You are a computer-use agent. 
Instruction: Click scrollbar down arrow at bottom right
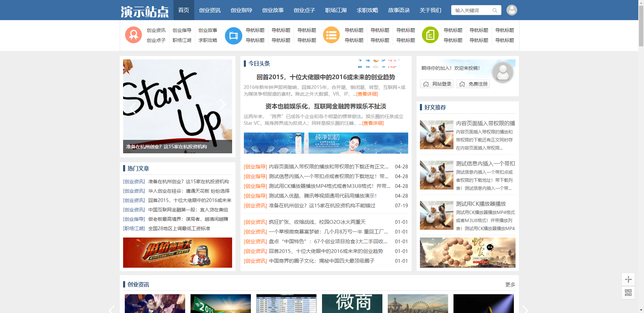pyautogui.click(x=641, y=310)
